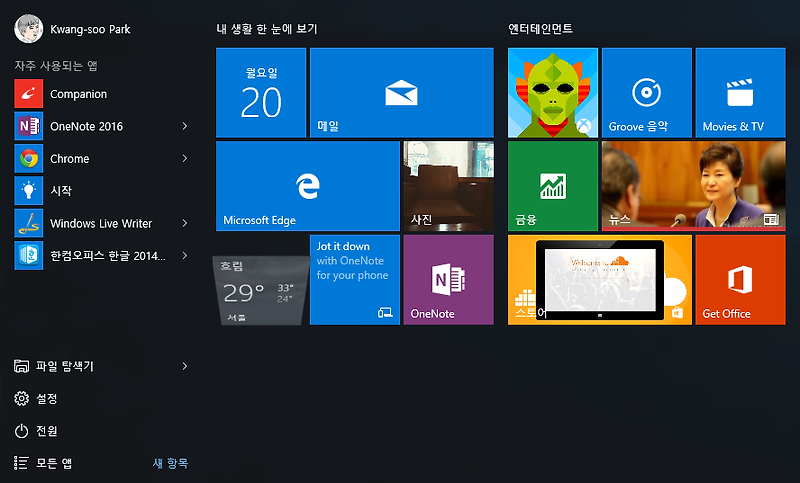This screenshot has width=800, height=483.
Task: Expand 파일 탐색기 jump list arrow
Action: pyautogui.click(x=185, y=366)
